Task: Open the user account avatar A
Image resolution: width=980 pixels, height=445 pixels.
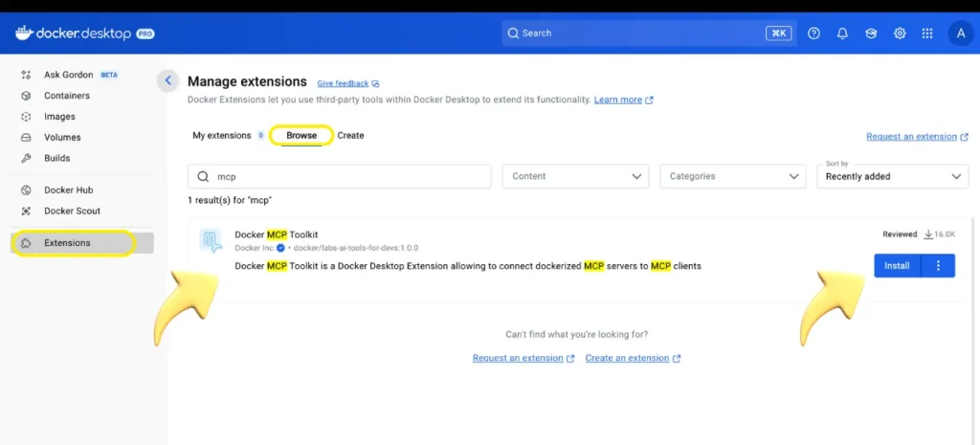Action: [x=961, y=33]
